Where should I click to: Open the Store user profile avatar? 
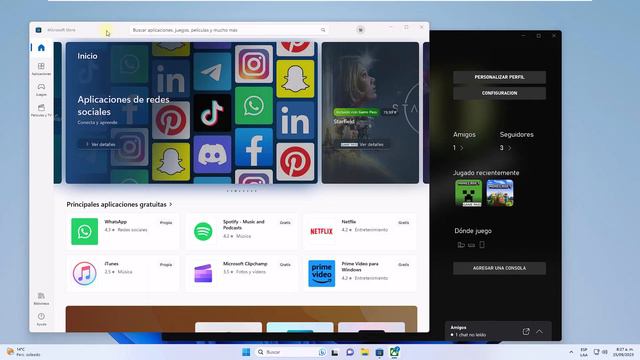360,30
